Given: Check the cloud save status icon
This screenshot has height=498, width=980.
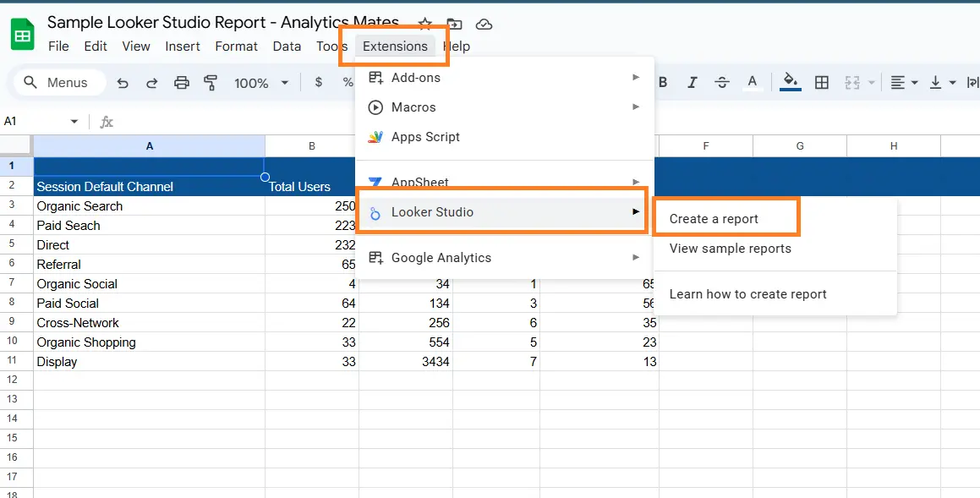Looking at the screenshot, I should point(484,25).
